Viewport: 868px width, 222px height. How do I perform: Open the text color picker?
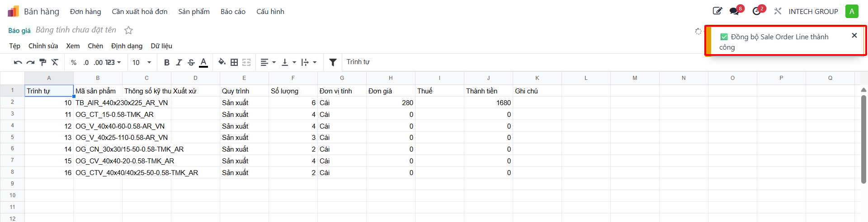pyautogui.click(x=203, y=62)
